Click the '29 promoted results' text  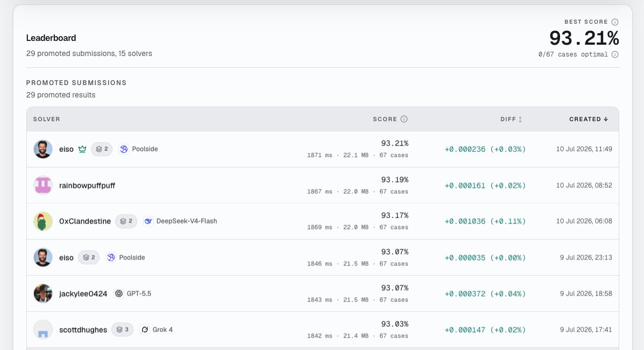61,95
